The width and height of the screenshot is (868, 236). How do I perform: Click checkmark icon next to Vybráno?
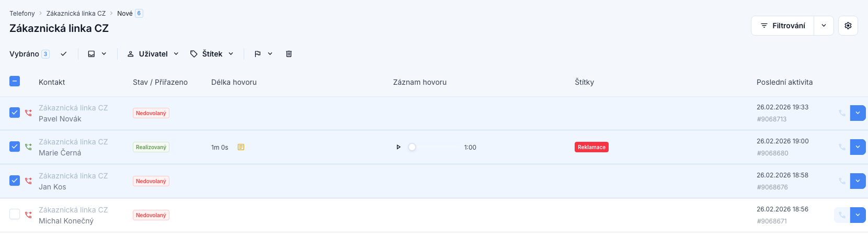click(64, 54)
